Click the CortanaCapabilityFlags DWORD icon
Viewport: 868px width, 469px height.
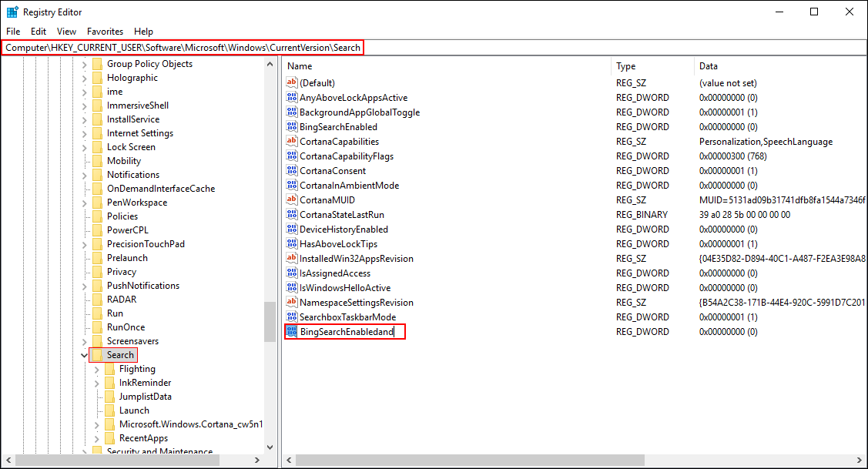click(x=292, y=156)
